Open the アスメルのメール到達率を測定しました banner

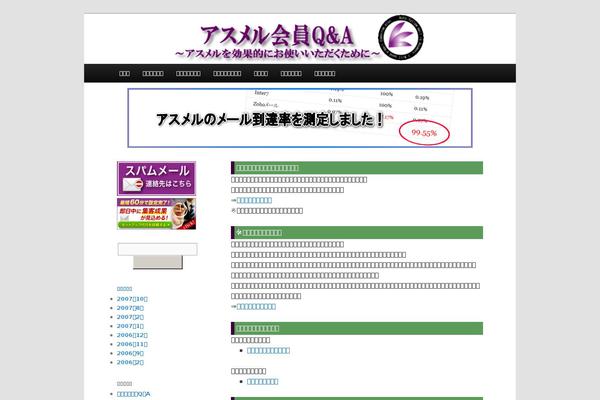coord(300,118)
